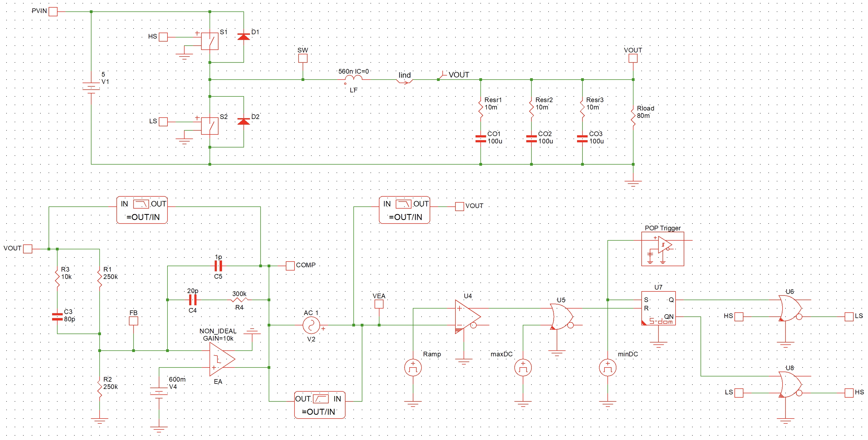Image resolution: width=868 pixels, height=440 pixels.
Task: Click the PVIN terminal box
Action: [x=53, y=12]
